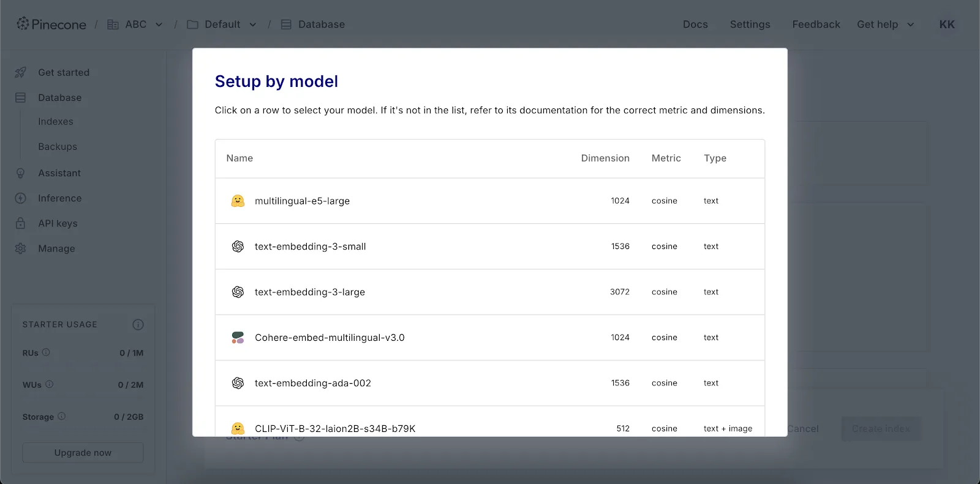
Task: Open the ABC organization dropdown
Action: click(x=159, y=24)
